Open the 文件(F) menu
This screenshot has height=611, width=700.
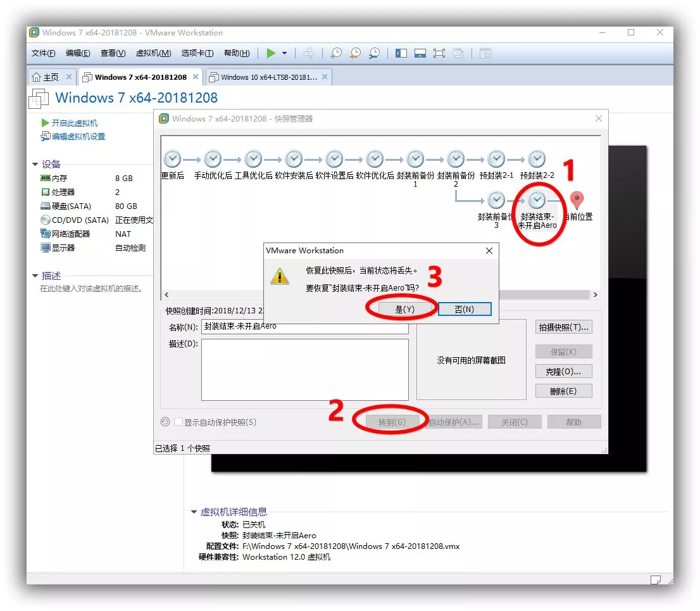tap(43, 53)
